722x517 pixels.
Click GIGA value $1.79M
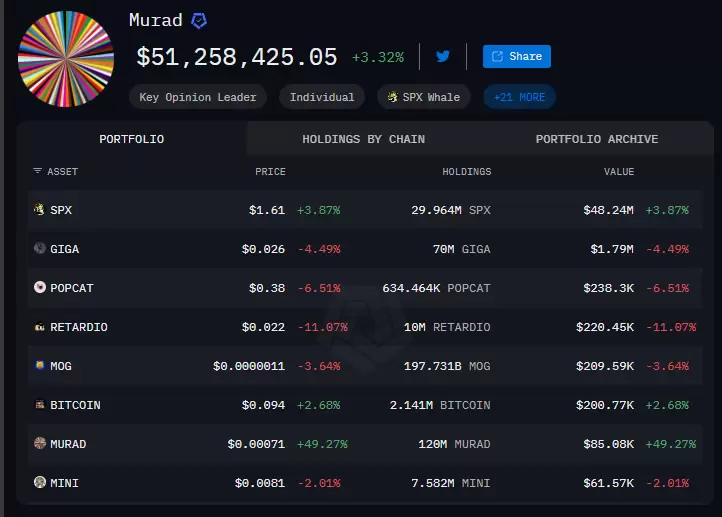612,249
